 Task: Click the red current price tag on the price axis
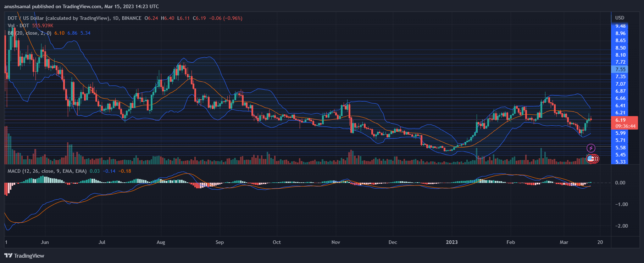pos(625,123)
